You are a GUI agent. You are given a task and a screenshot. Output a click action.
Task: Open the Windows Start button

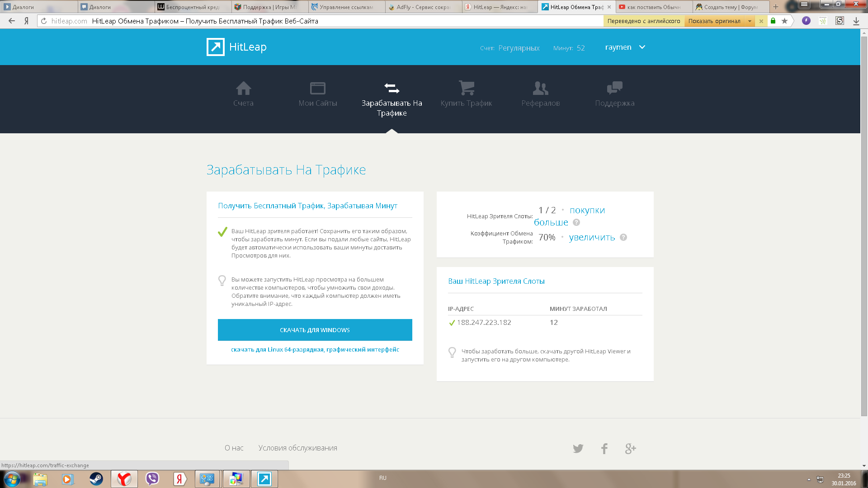12,479
